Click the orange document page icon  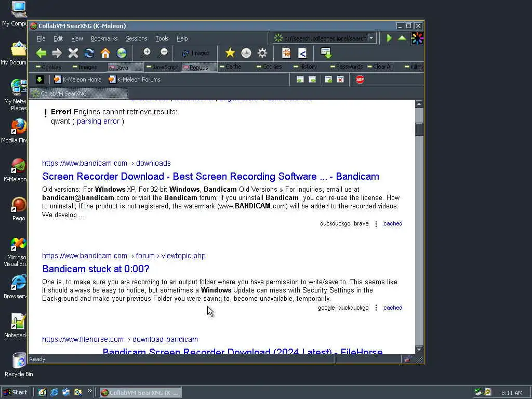[286, 53]
